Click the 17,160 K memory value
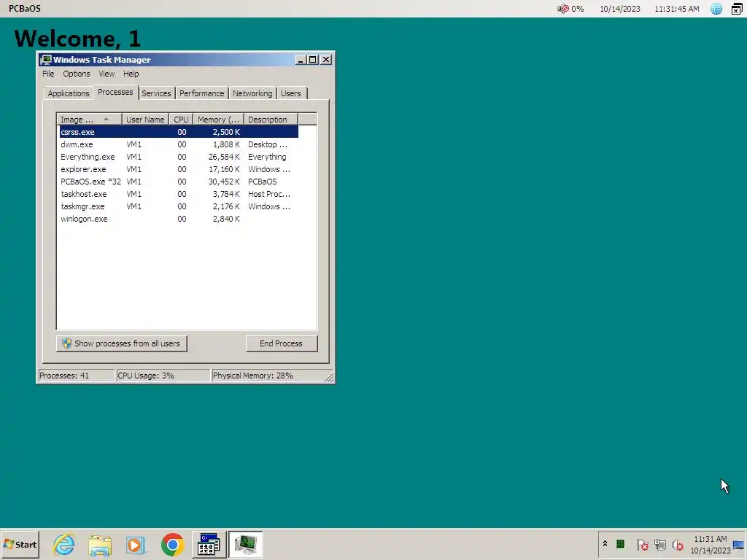 pos(224,169)
